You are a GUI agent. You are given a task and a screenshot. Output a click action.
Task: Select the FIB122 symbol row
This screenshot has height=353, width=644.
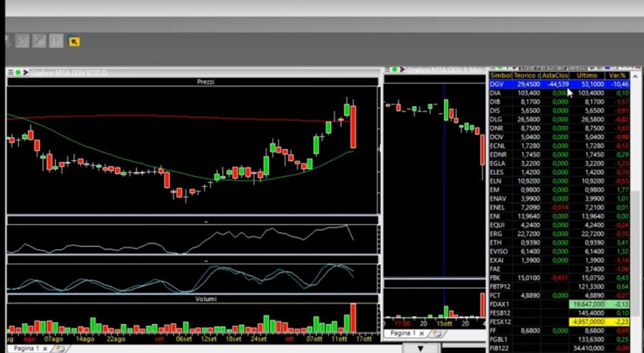(x=559, y=348)
